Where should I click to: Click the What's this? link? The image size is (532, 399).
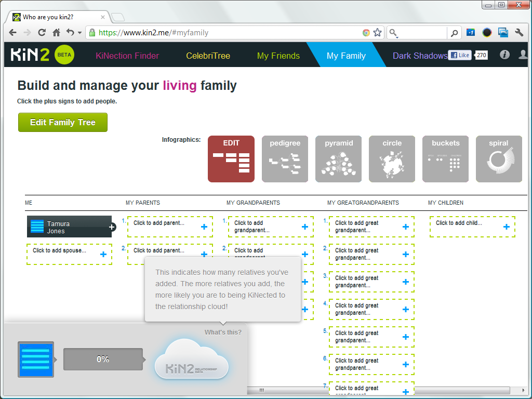(x=223, y=332)
